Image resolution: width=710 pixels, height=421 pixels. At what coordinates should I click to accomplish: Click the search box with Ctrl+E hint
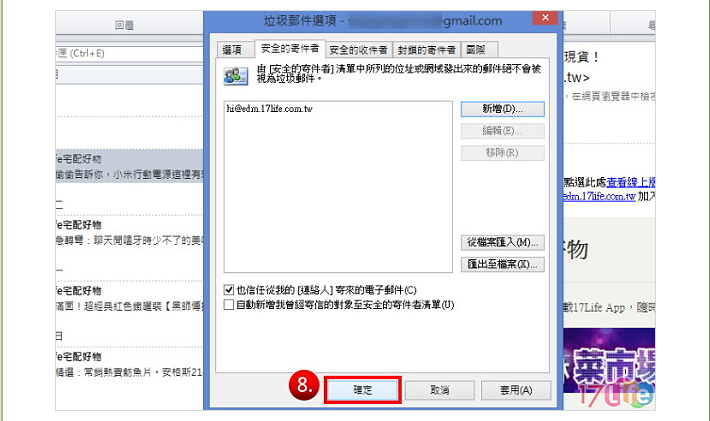[x=130, y=53]
